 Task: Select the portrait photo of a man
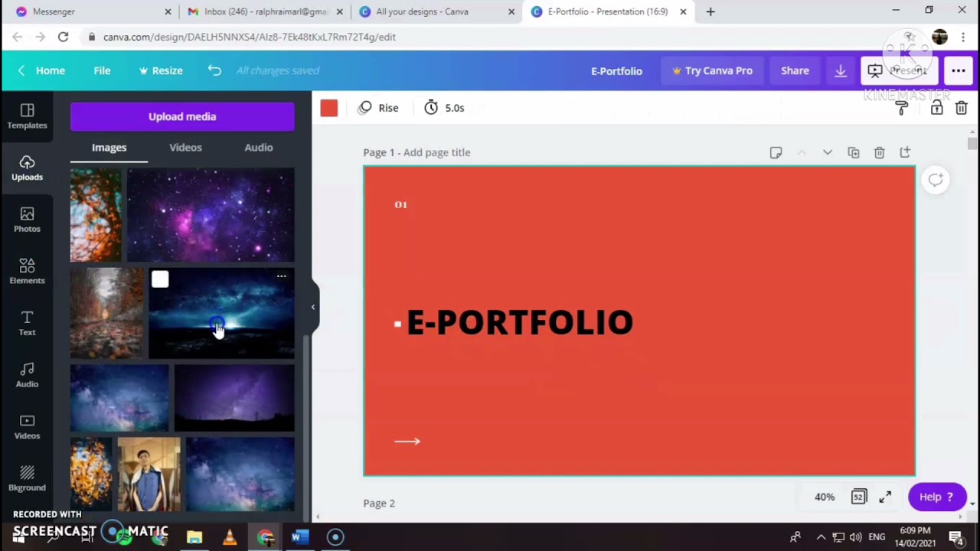(x=149, y=474)
